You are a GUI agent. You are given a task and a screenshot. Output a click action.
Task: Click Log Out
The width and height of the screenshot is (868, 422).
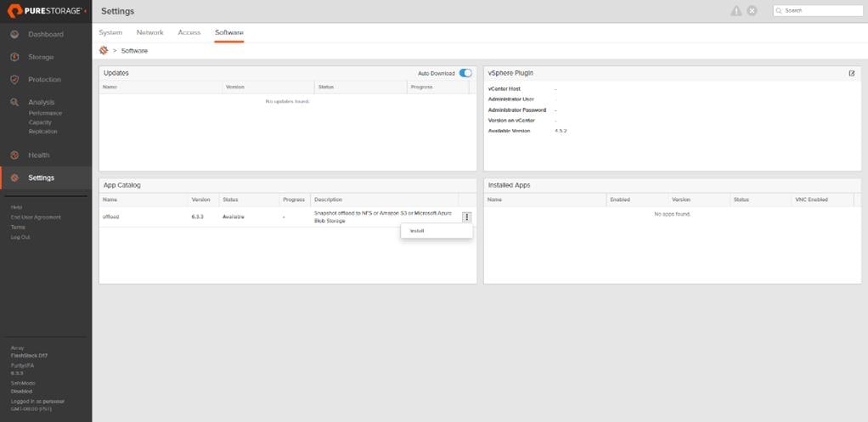[21, 237]
